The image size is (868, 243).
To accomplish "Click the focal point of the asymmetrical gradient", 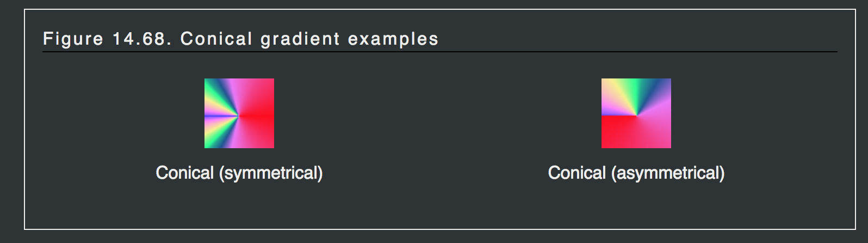I will tap(637, 116).
